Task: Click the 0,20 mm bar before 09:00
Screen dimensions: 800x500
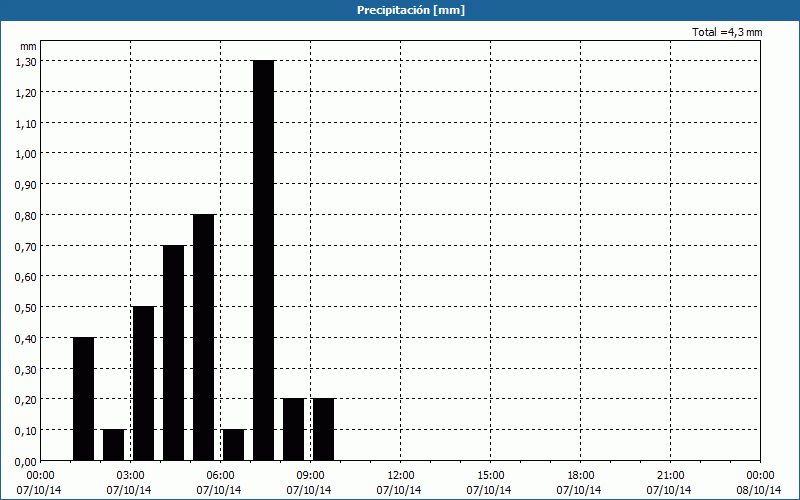Action: [293, 430]
